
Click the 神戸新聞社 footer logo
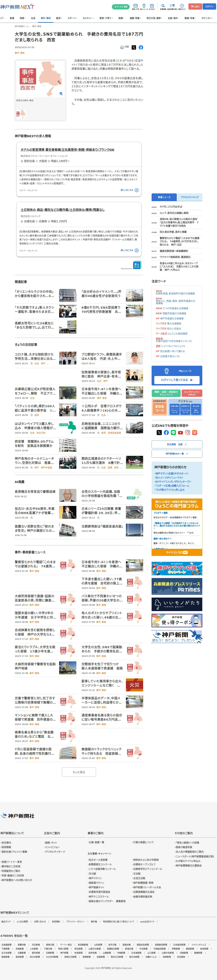[18, 816]
